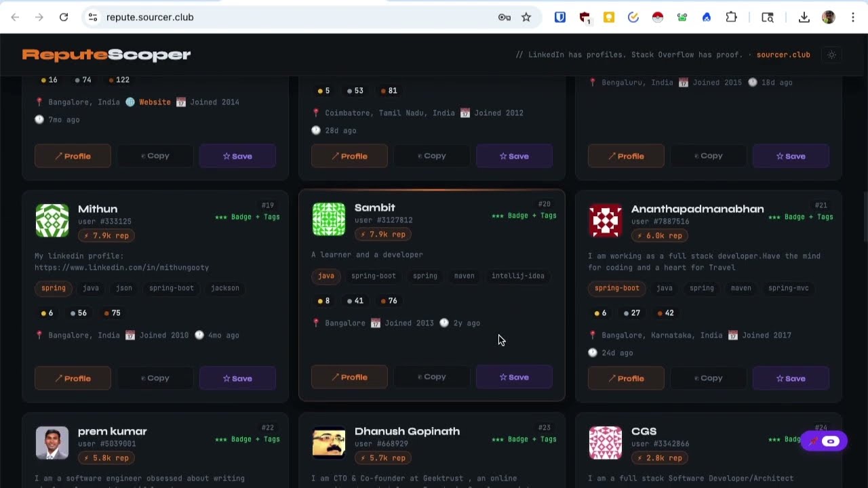
Task: Copy the Bengaluru user's card
Action: click(x=709, y=156)
